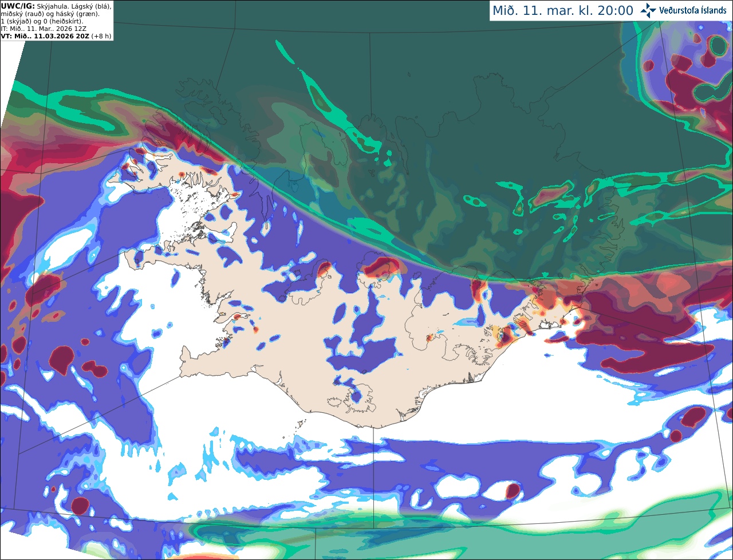Click the "Veðurstofa Íslands" name text
Image resolution: width=733 pixels, height=560 pixels.
click(693, 10)
